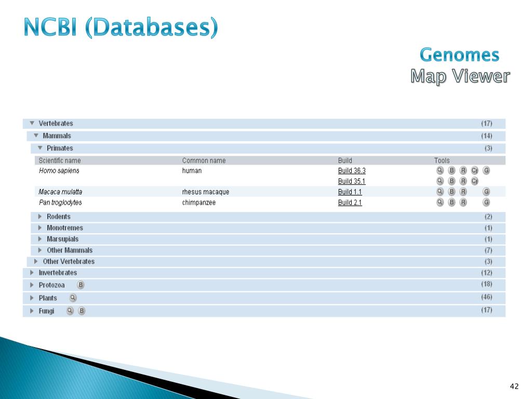Viewport: 532px width, 399px height.
Task: Expand the Protozoa section arrow
Action: tap(32, 285)
